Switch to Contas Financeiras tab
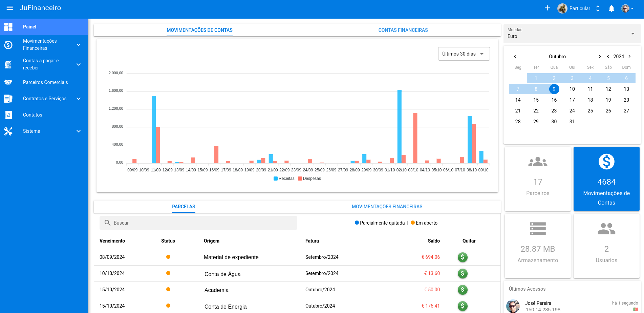 tap(403, 30)
